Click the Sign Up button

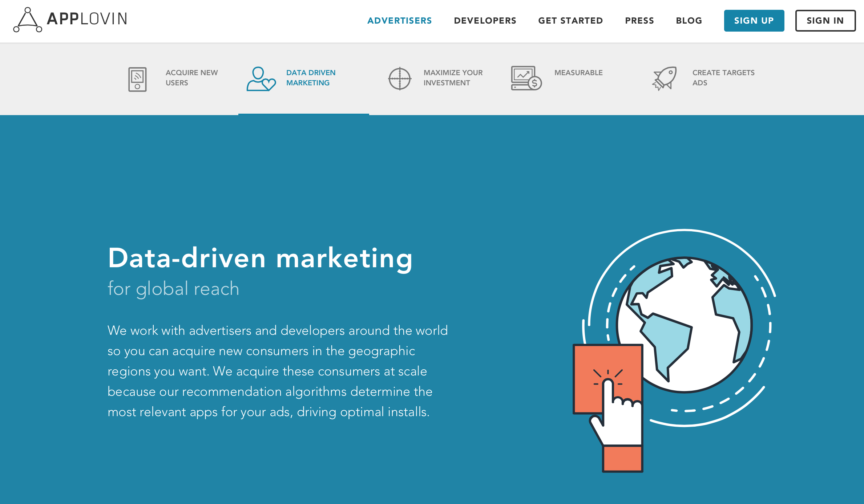[753, 21]
